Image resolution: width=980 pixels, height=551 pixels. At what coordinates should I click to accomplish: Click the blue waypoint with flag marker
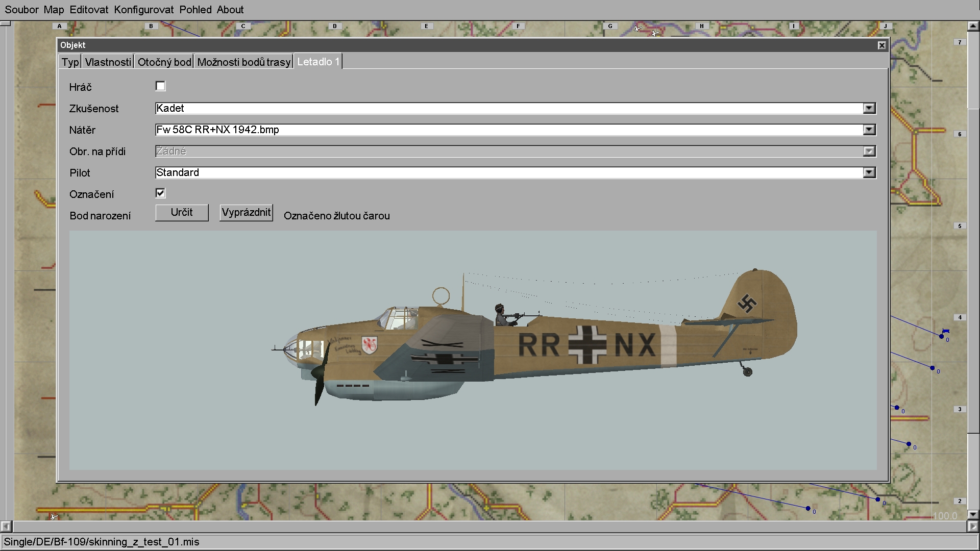pyautogui.click(x=942, y=336)
